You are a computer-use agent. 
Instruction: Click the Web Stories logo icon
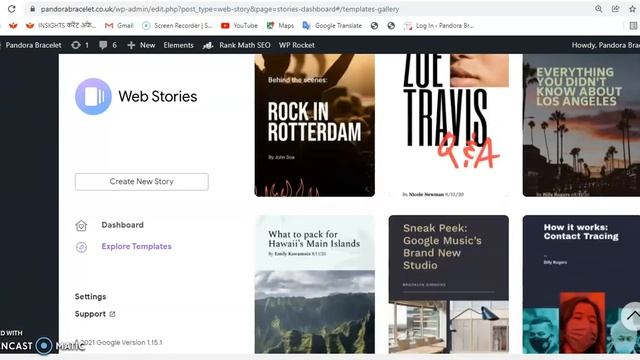pos(93,96)
